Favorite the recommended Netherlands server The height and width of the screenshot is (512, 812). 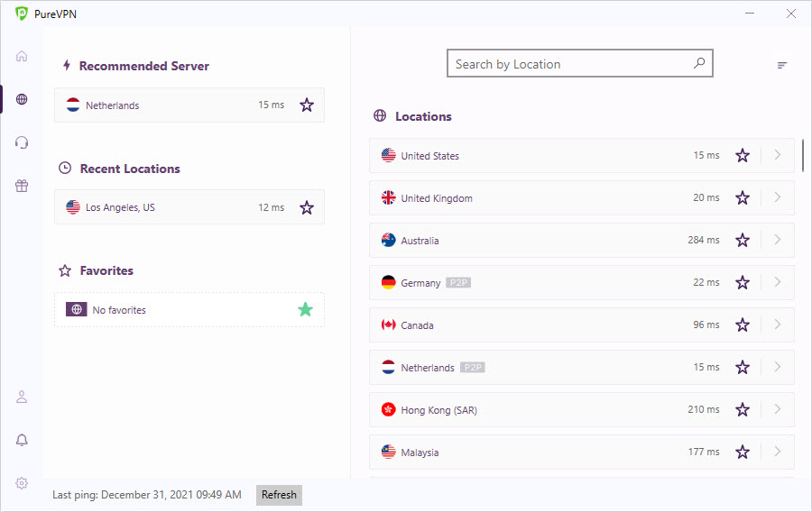[307, 105]
